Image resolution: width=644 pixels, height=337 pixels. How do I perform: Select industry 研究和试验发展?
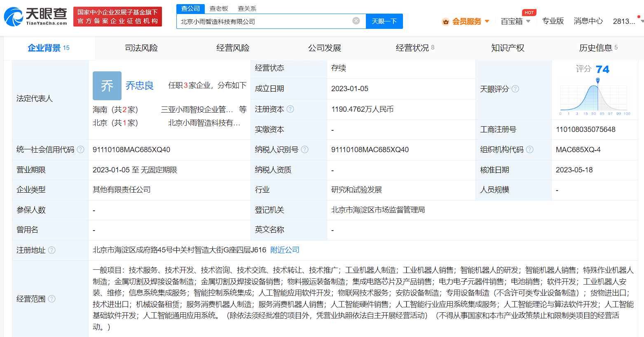tap(356, 190)
